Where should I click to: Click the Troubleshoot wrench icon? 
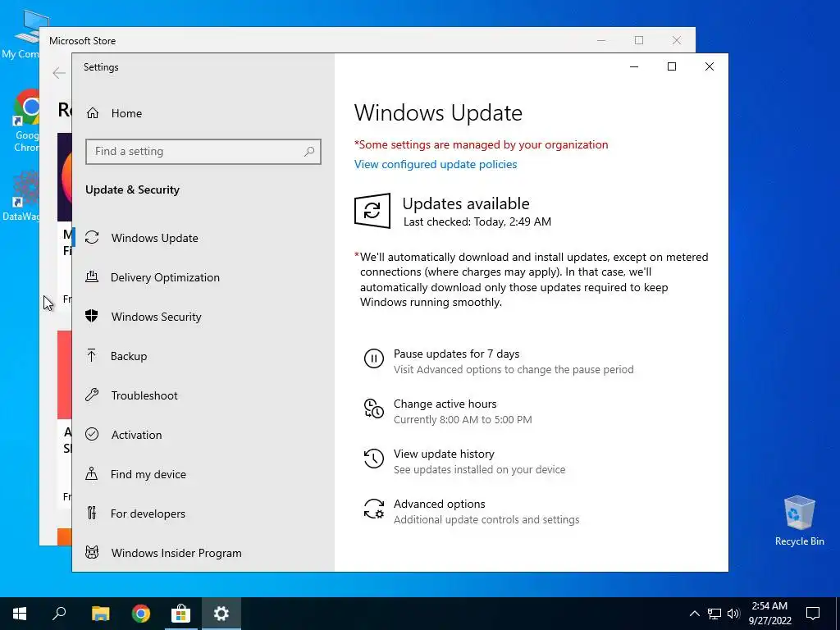coord(92,395)
